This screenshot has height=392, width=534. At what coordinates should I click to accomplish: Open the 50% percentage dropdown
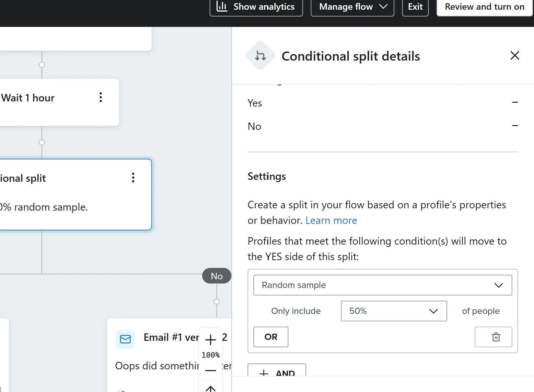coord(393,311)
